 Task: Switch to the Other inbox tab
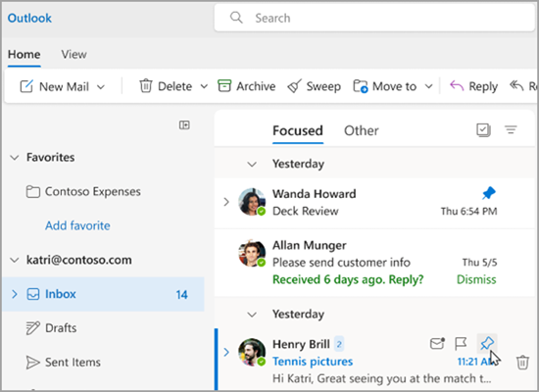coord(362,130)
